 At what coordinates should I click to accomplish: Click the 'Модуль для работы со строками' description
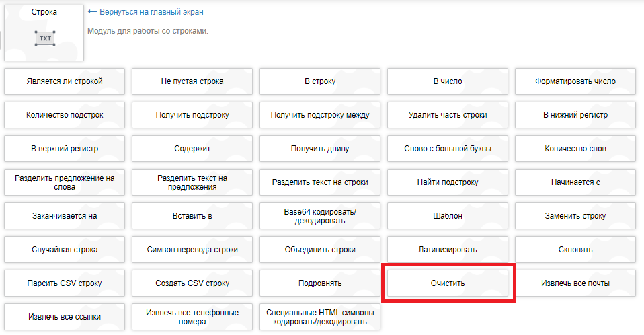click(x=148, y=31)
